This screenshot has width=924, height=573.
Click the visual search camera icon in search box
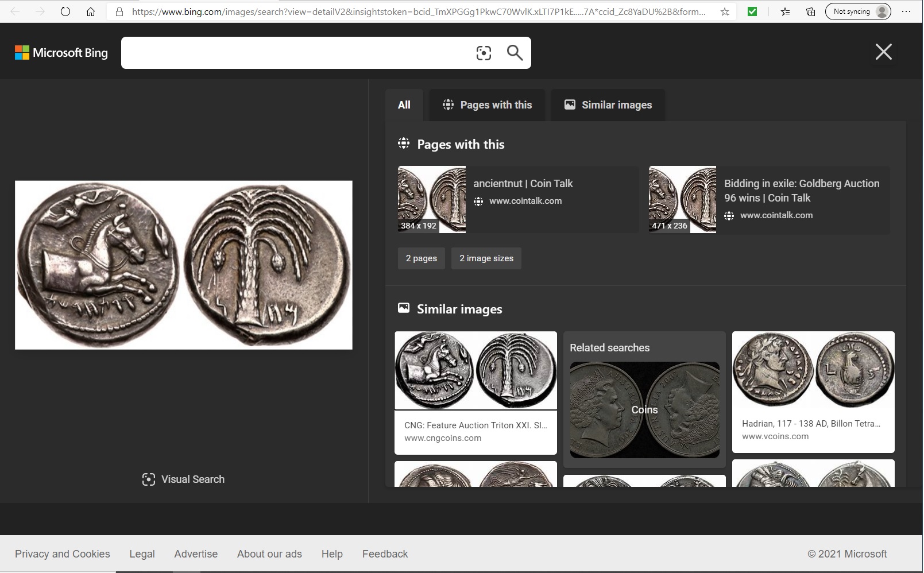pyautogui.click(x=484, y=53)
